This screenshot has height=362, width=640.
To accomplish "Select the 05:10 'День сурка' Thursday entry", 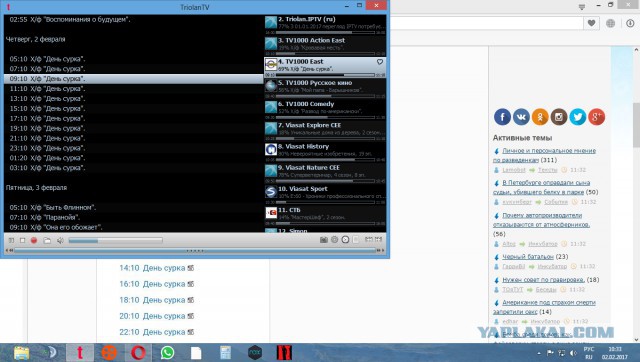I will pyautogui.click(x=133, y=59).
